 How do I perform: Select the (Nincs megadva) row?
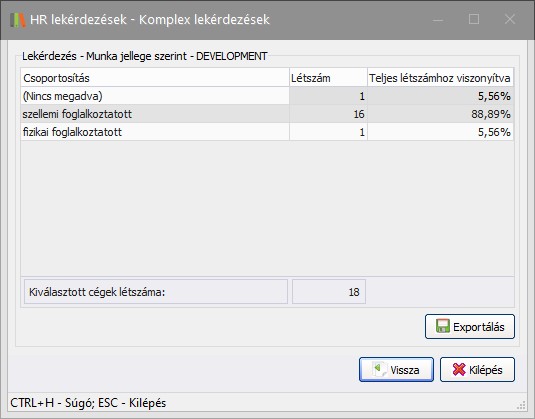pyautogui.click(x=267, y=96)
